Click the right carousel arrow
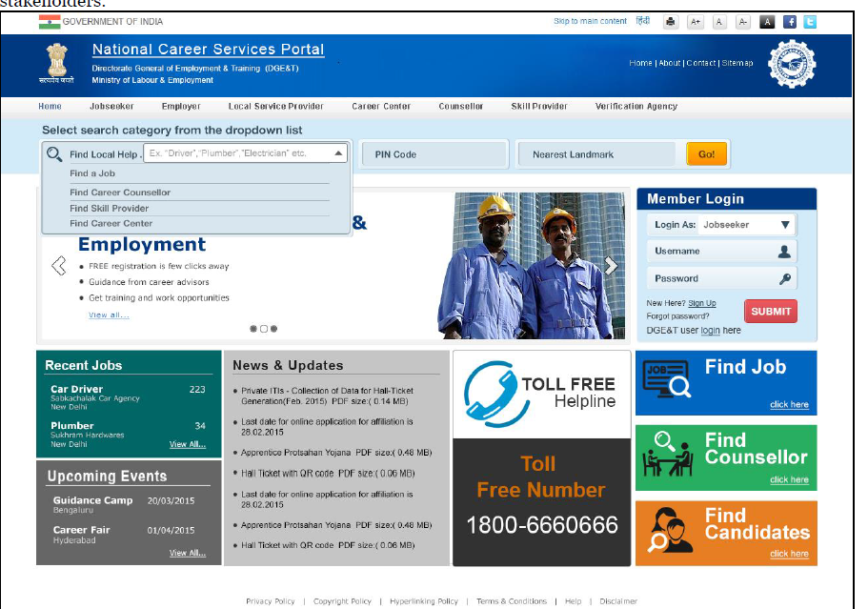The width and height of the screenshot is (868, 609). [x=611, y=266]
